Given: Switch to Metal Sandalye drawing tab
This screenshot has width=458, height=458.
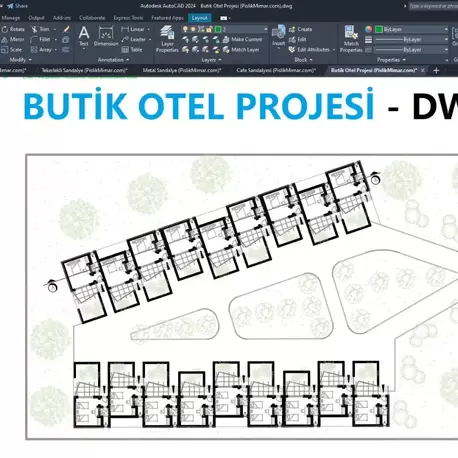Looking at the screenshot, I should click(x=182, y=70).
